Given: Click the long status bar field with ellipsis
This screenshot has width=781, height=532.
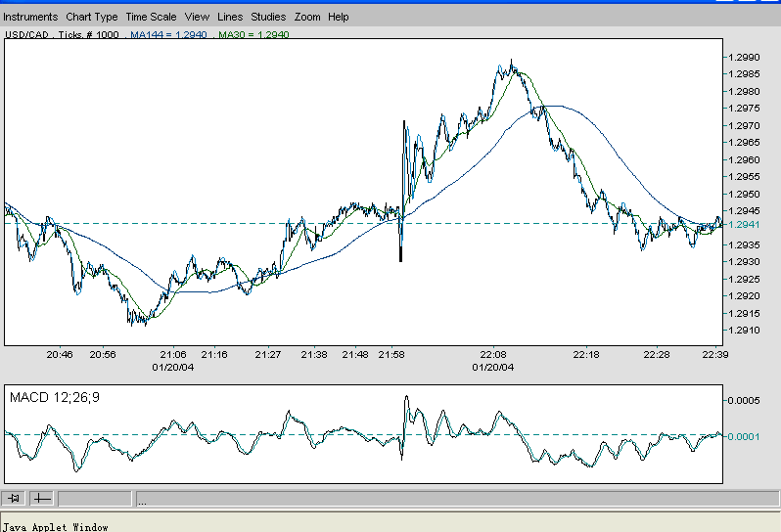Looking at the screenshot, I should [x=458, y=498].
